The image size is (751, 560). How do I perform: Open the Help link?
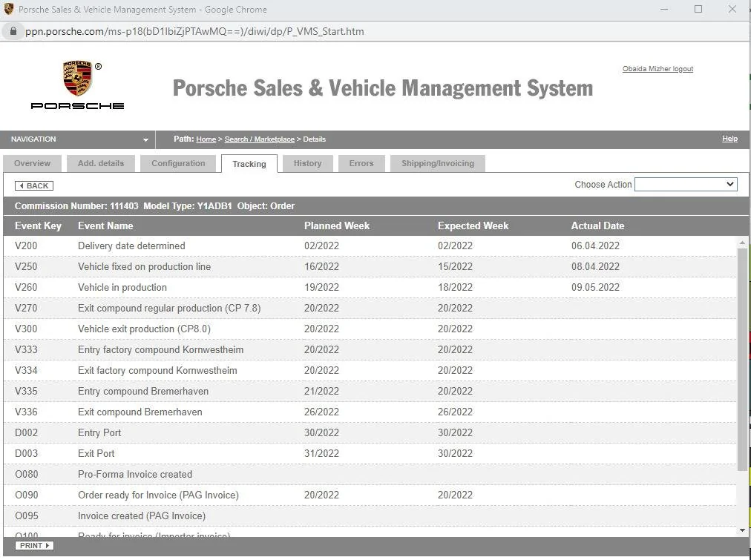click(x=729, y=139)
